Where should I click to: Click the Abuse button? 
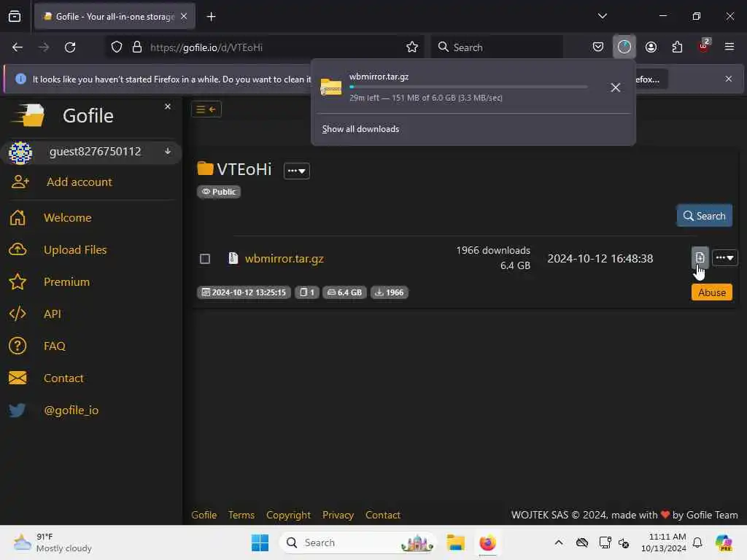(712, 292)
